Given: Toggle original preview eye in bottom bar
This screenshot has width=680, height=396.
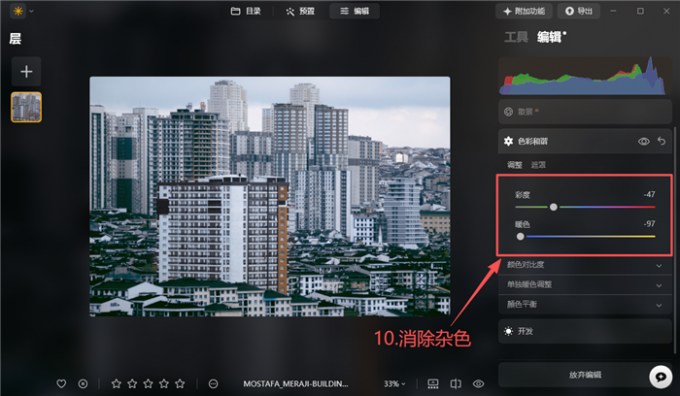Looking at the screenshot, I should pos(478,384).
